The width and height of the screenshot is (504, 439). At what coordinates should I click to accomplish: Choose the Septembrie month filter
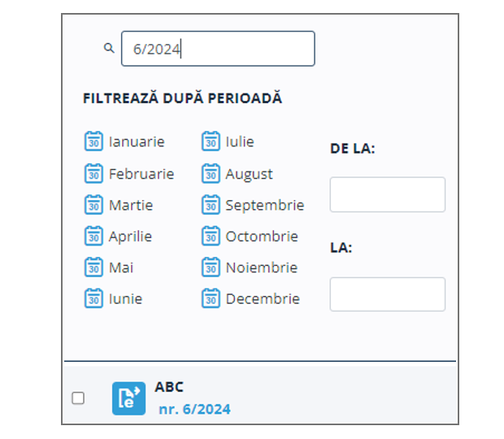(264, 205)
